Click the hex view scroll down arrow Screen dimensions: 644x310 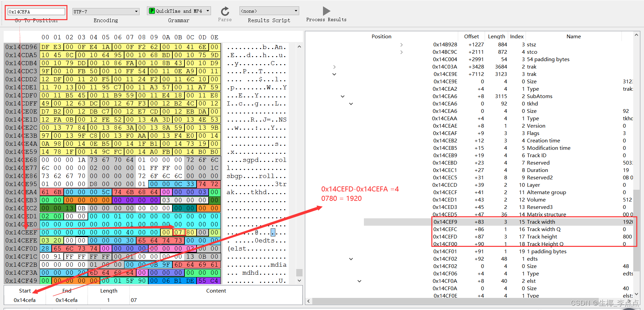[x=299, y=280]
